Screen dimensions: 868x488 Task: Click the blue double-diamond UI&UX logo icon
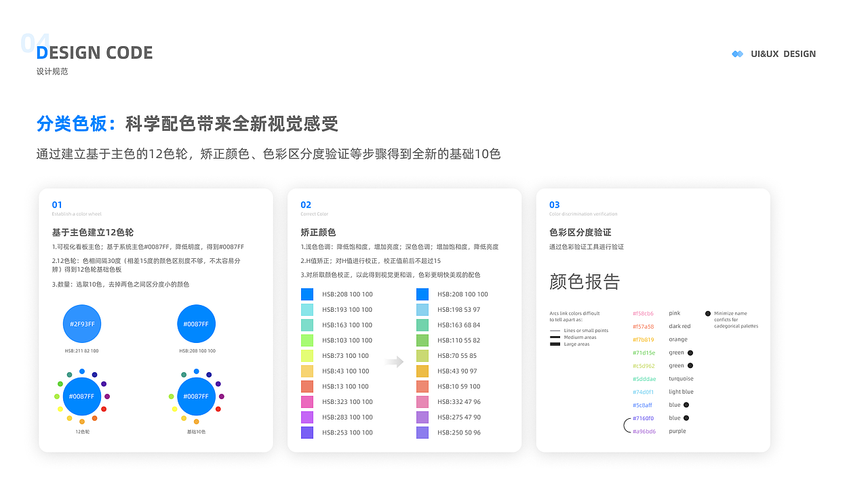pyautogui.click(x=736, y=54)
